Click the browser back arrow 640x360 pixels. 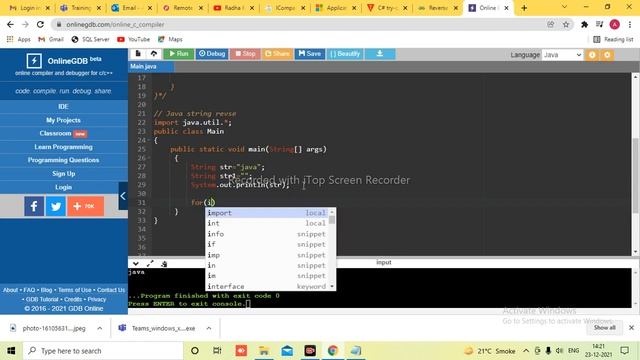pos(10,24)
